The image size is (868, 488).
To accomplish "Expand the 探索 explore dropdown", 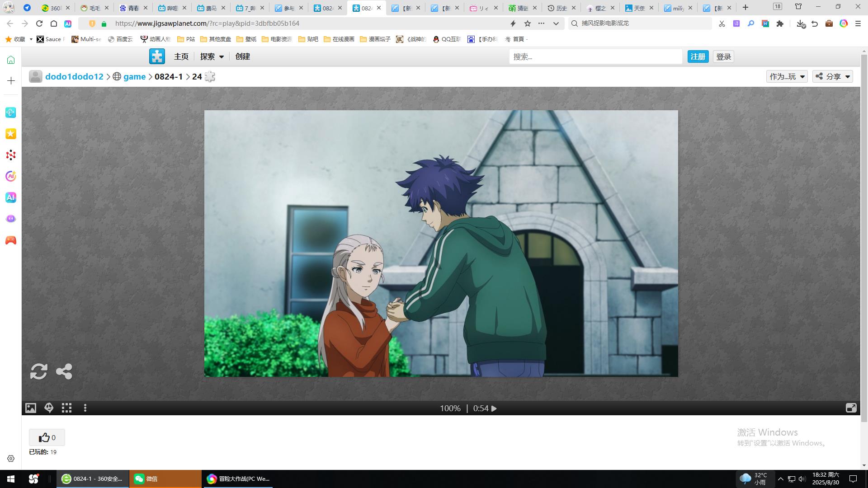I will (212, 56).
